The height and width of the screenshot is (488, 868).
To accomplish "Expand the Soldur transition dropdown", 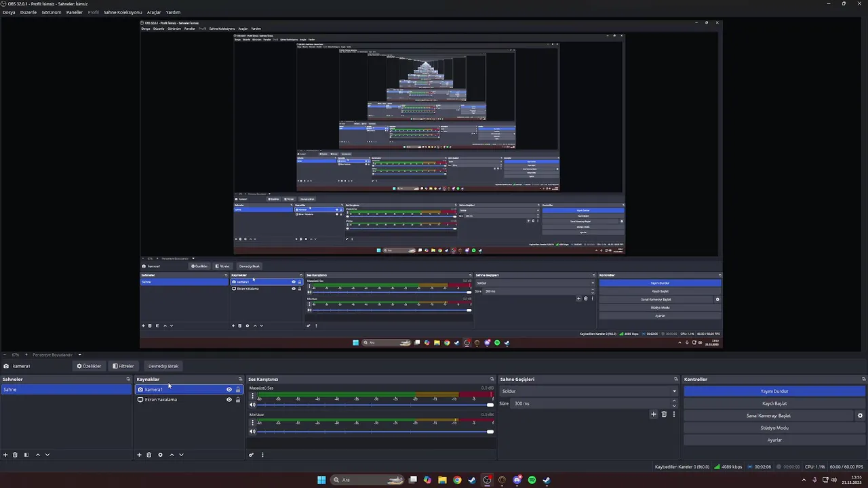I will click(674, 391).
